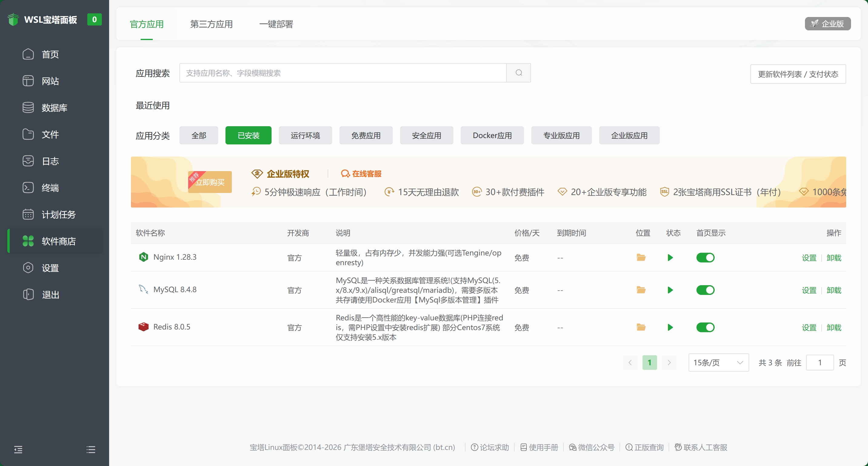Open the 使用手册 footer link

click(x=539, y=447)
